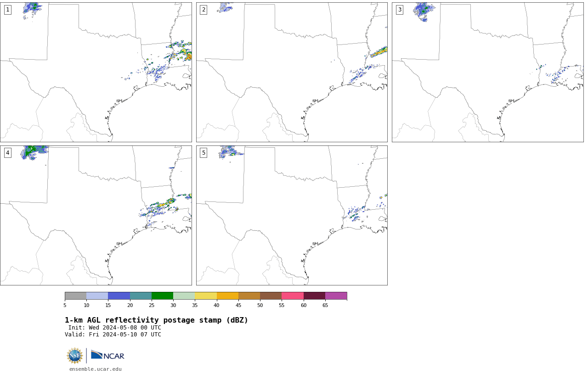Click the 1-km AGL reflectivity title
Screen dimensions: 588x374
click(x=156, y=320)
